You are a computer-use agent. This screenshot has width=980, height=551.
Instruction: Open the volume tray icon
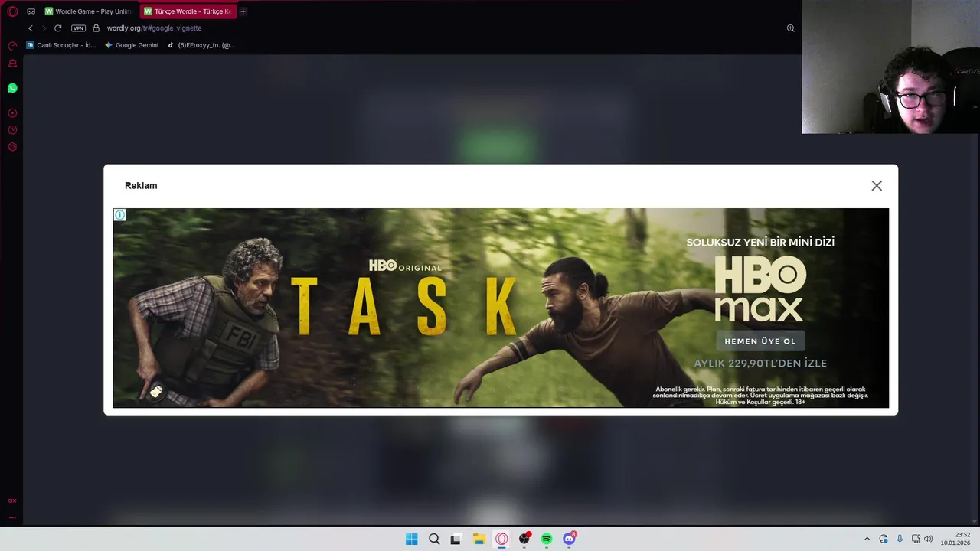(929, 539)
